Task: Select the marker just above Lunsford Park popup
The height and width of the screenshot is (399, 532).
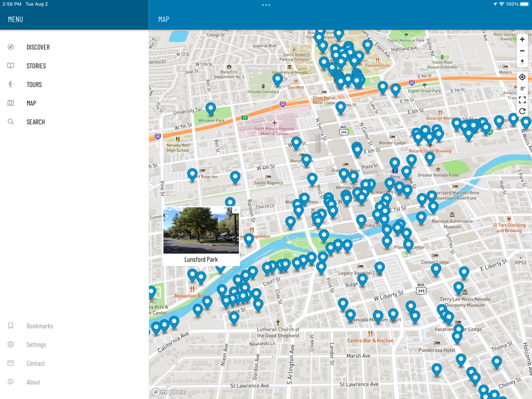Action: (x=230, y=202)
